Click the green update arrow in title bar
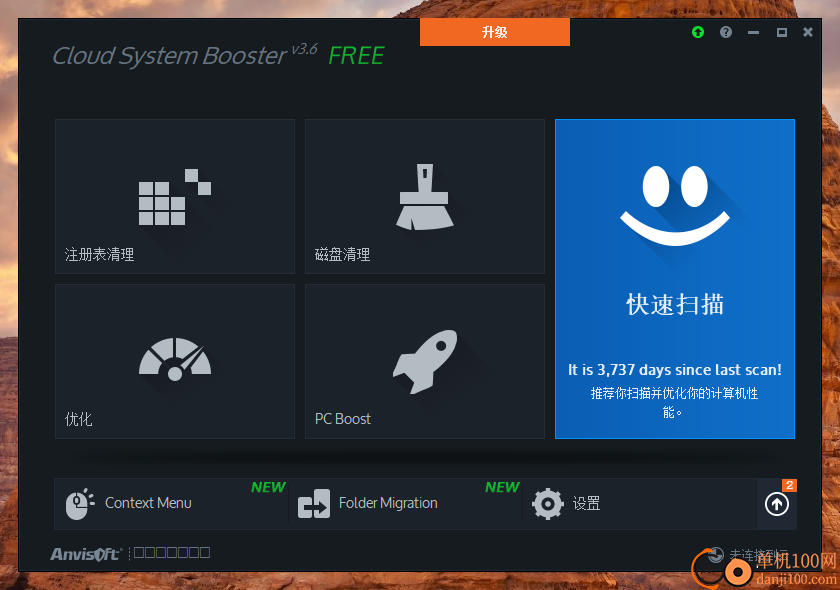 pyautogui.click(x=698, y=32)
